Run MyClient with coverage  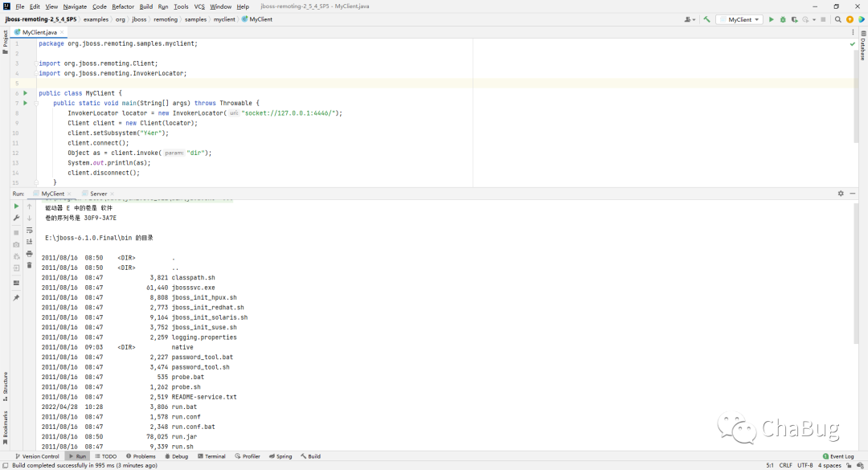(794, 19)
